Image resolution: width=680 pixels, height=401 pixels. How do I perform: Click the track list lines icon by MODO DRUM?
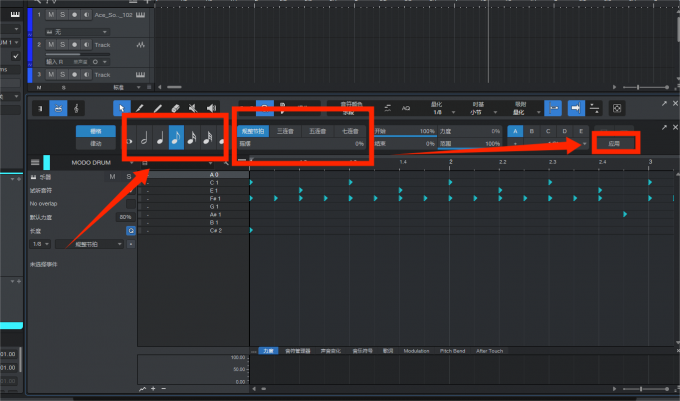(35, 163)
